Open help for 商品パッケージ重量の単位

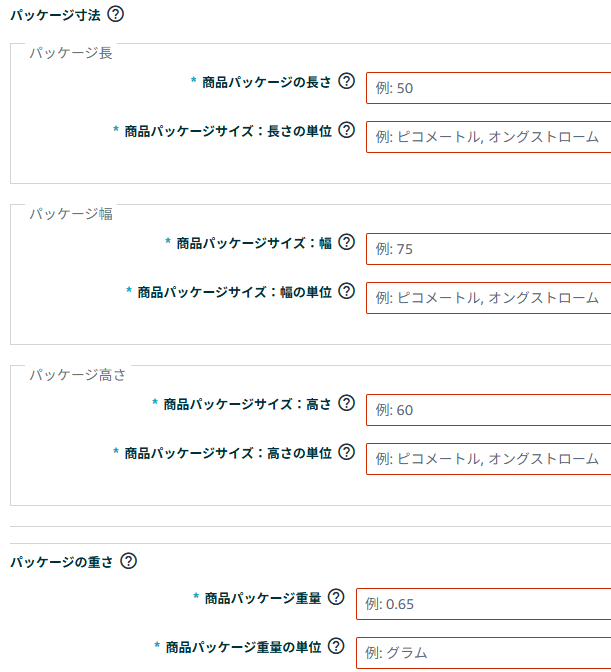337,646
